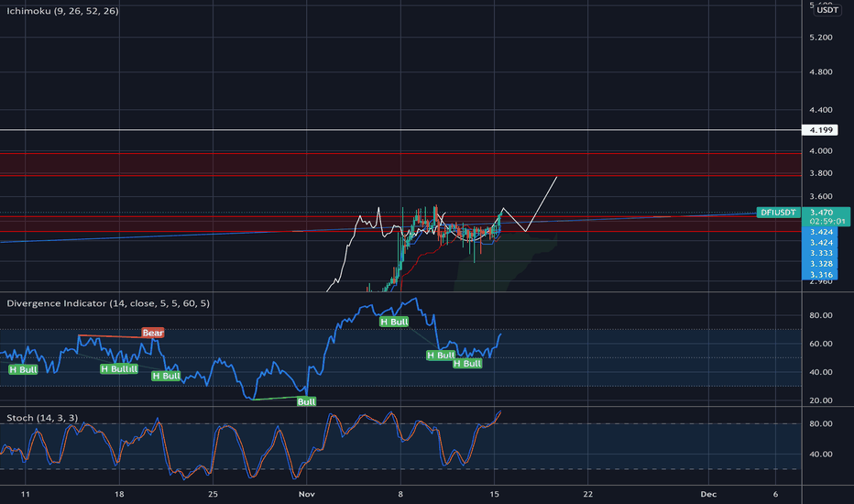Click the 3.316 indicator value label
This screenshot has height=504, width=854.
coord(820,275)
